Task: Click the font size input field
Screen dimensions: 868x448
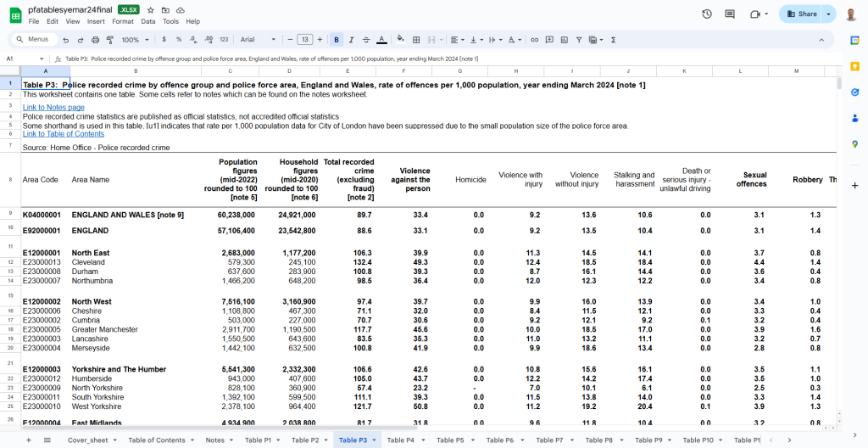Action: [304, 40]
